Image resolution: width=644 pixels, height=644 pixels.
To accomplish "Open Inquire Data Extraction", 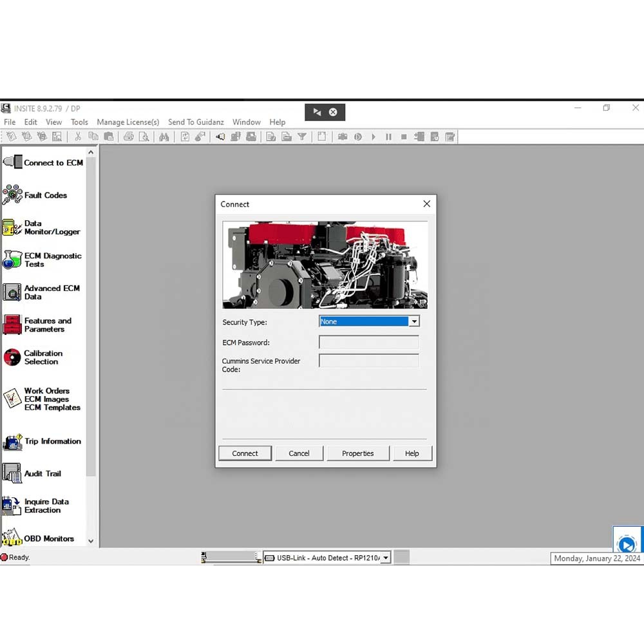I will pyautogui.click(x=35, y=506).
